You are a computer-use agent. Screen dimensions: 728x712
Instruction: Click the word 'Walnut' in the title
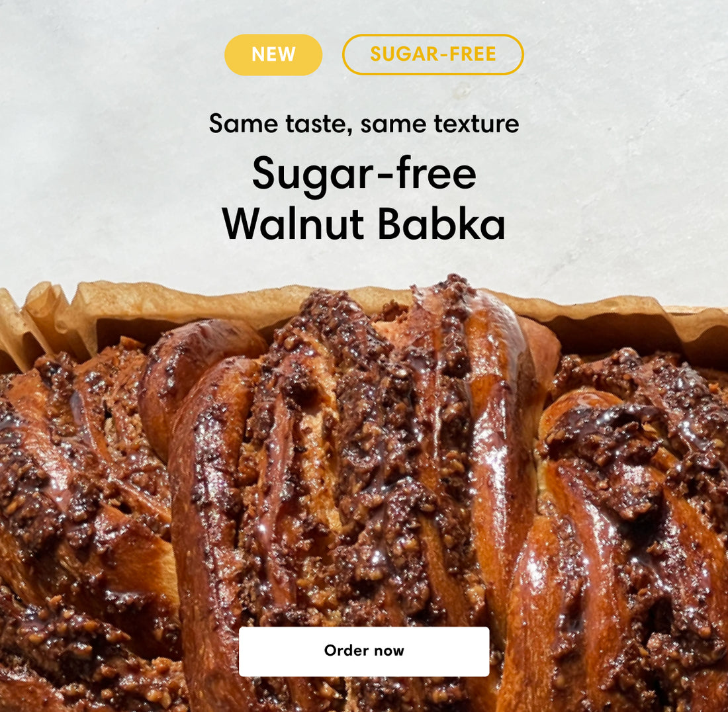pyautogui.click(x=293, y=224)
